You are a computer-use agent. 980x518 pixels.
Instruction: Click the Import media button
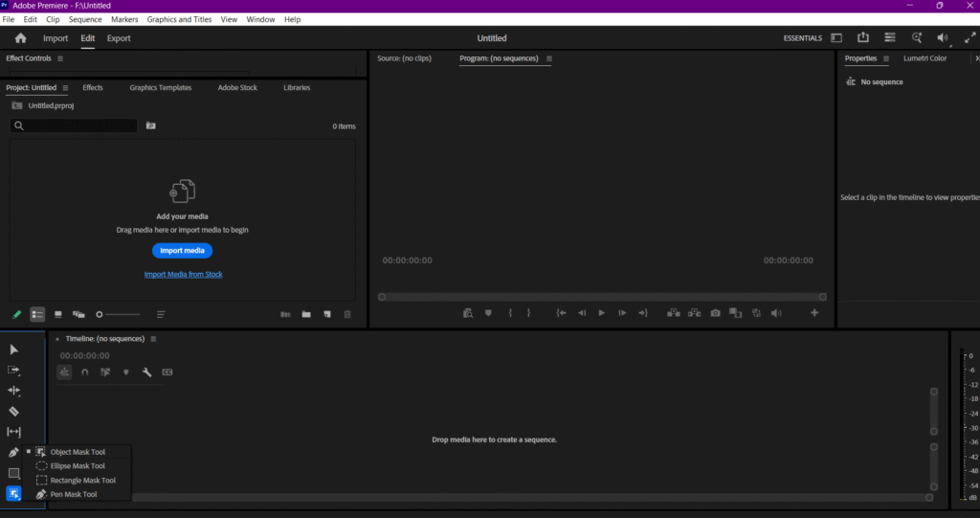183,250
